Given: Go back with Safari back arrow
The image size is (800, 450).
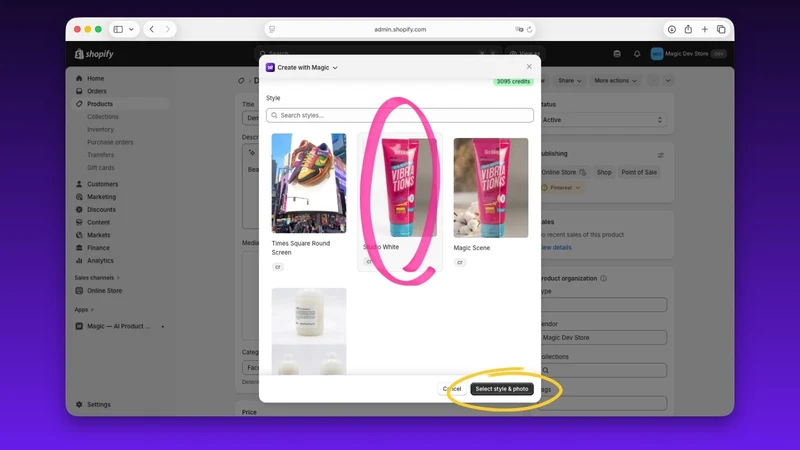Looking at the screenshot, I should click(152, 29).
